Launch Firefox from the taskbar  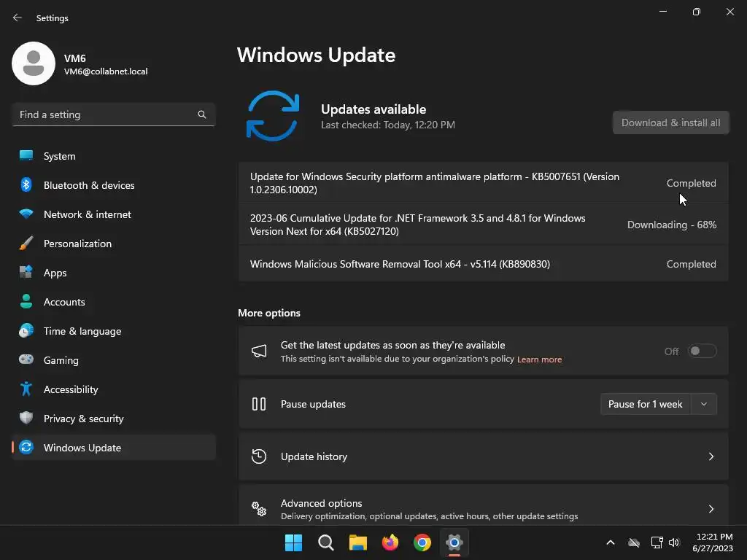tap(390, 542)
